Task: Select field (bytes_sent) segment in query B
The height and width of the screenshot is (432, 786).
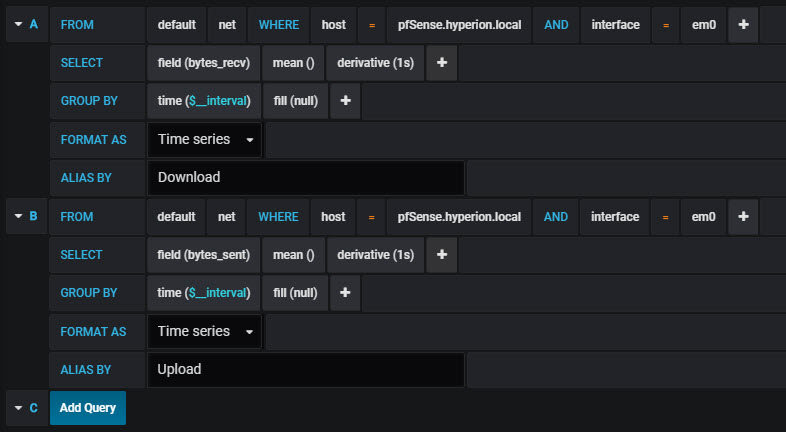Action: click(x=204, y=255)
